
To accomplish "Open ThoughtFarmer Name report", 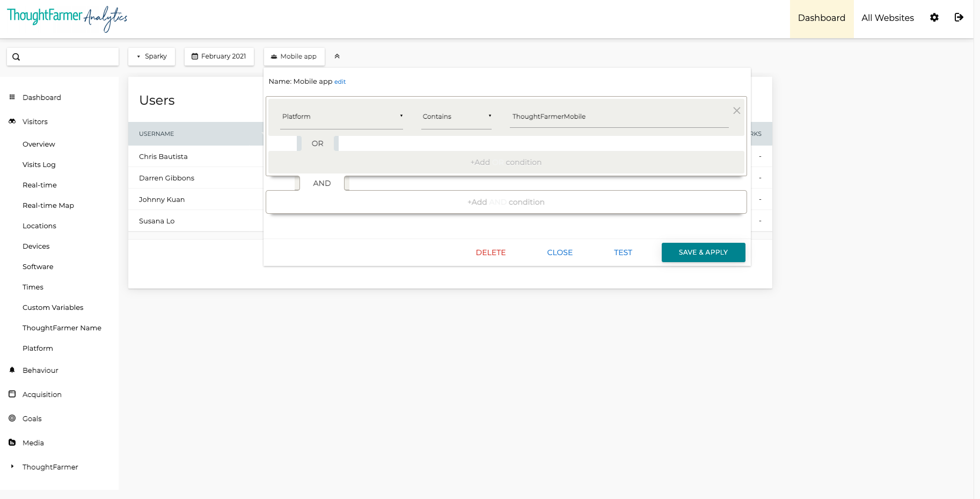I will pyautogui.click(x=62, y=328).
